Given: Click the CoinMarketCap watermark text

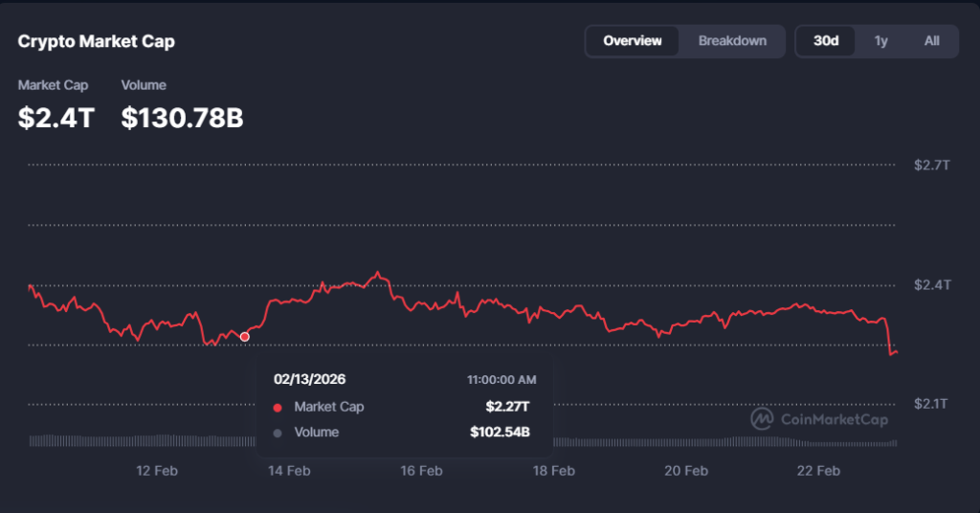Looking at the screenshot, I should (835, 419).
